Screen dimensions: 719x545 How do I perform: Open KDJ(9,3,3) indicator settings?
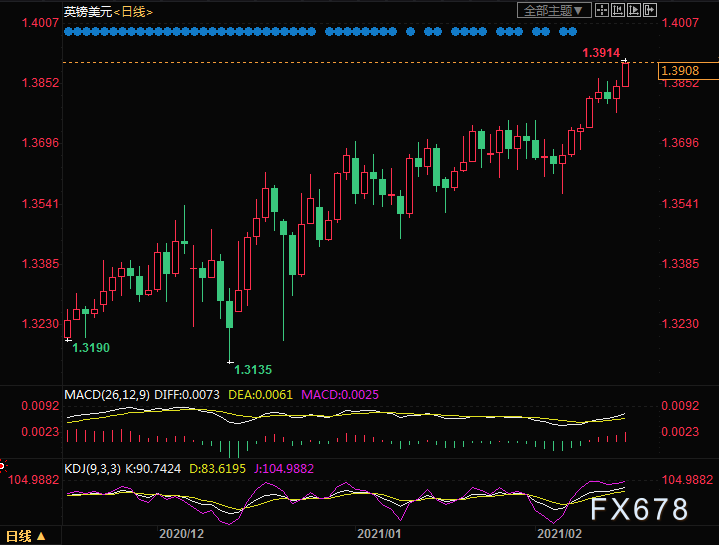(x=92, y=468)
